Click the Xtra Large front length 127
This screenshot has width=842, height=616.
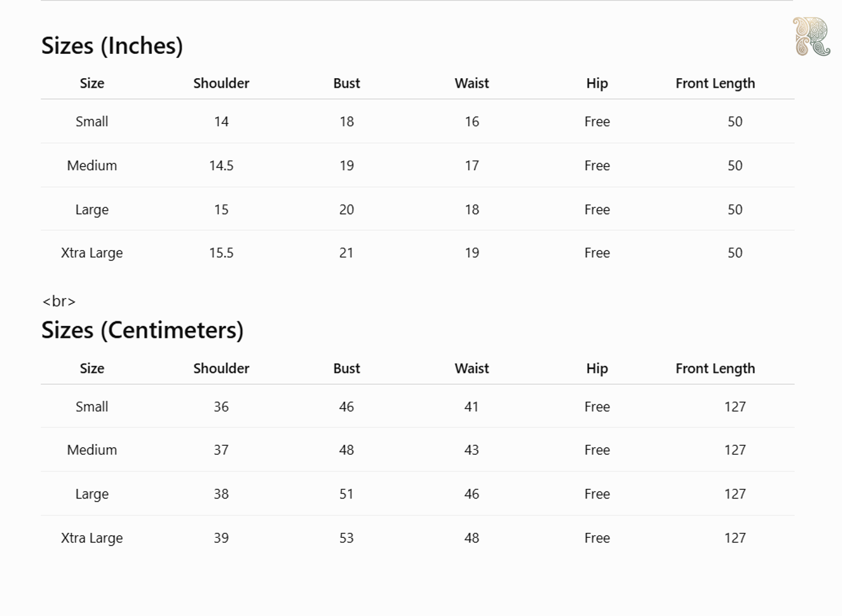tap(735, 538)
